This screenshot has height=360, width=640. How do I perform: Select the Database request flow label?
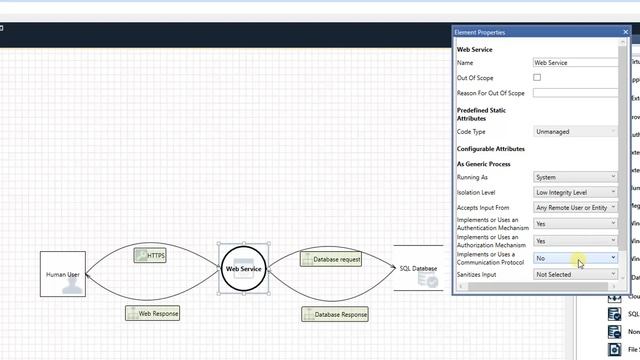click(x=331, y=259)
